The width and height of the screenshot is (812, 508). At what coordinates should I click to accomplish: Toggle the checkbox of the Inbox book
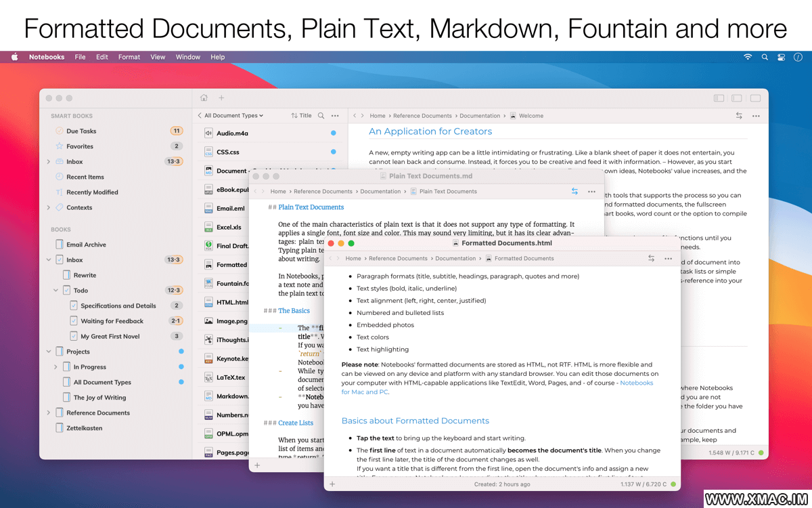60,260
